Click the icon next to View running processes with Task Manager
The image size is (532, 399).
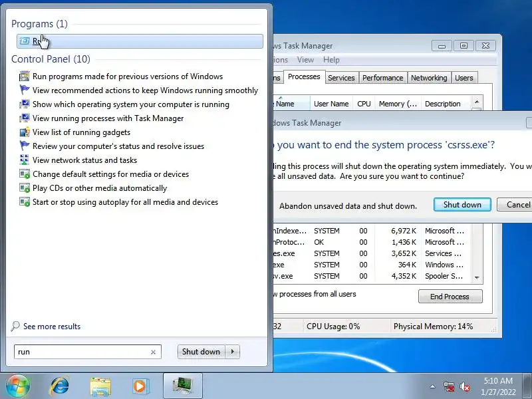[x=25, y=118]
